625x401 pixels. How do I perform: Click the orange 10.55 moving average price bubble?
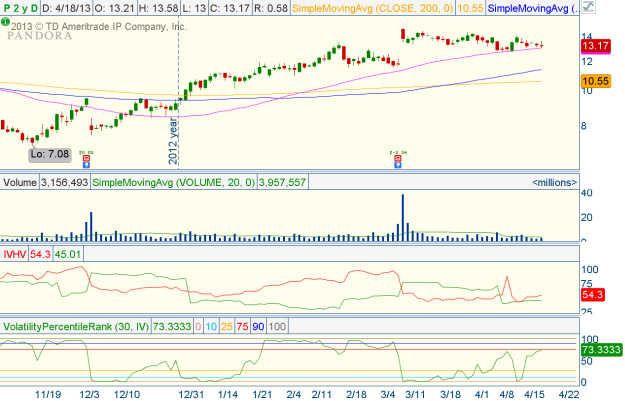click(596, 81)
